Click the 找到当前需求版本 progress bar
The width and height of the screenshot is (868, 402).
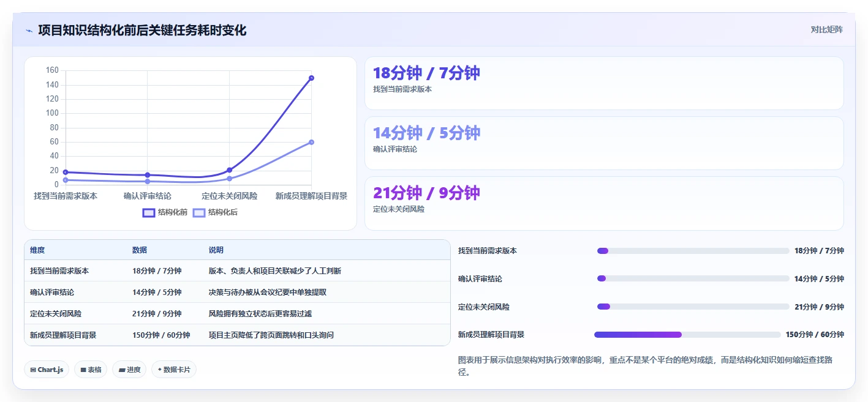[x=693, y=251]
